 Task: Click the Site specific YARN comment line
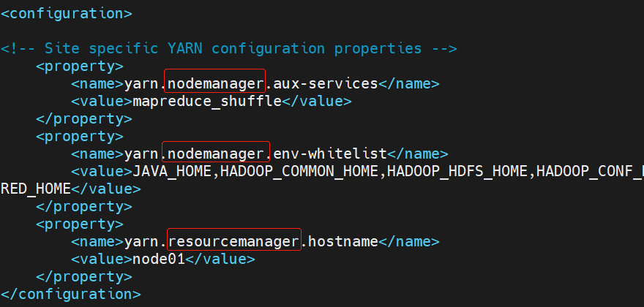tap(229, 48)
